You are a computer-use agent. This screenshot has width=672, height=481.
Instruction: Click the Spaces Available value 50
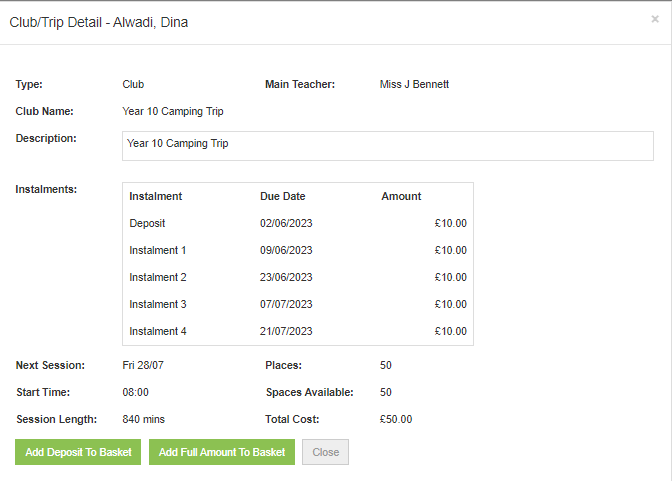(385, 392)
